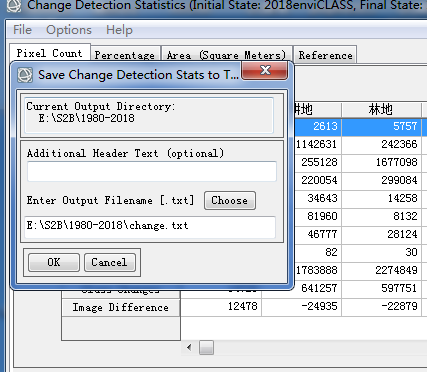Viewport: 427px width, 372px height.
Task: Select the 林地 column header
Action: 381,109
